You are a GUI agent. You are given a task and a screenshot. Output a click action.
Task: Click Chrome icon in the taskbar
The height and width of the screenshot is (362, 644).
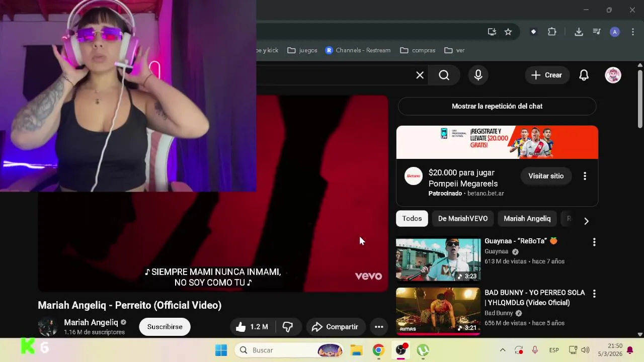(x=378, y=350)
